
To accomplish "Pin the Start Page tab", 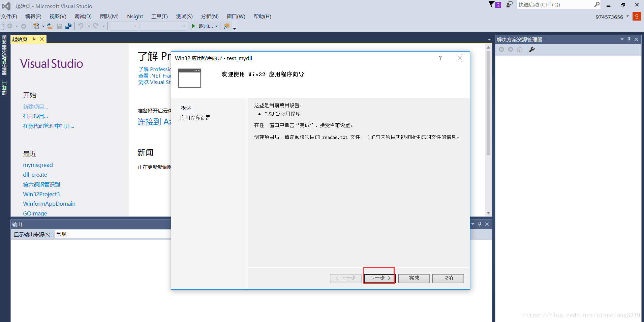I will pyautogui.click(x=34, y=39).
